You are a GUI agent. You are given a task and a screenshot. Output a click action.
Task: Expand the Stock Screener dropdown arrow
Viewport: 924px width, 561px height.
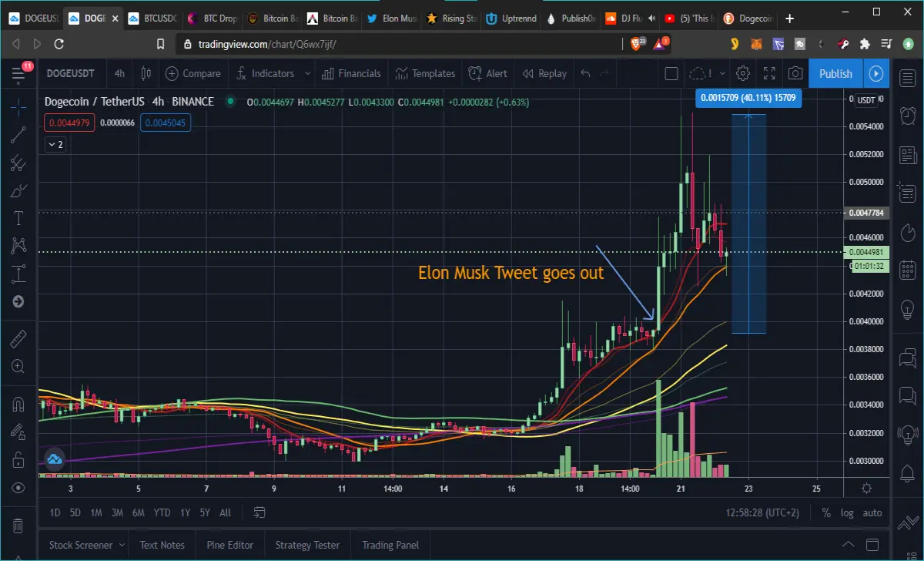point(122,545)
